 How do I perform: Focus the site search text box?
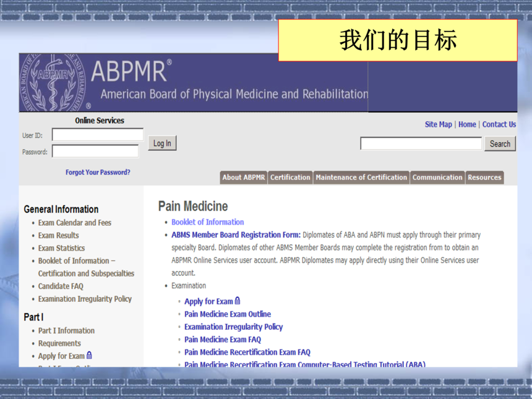tap(421, 143)
